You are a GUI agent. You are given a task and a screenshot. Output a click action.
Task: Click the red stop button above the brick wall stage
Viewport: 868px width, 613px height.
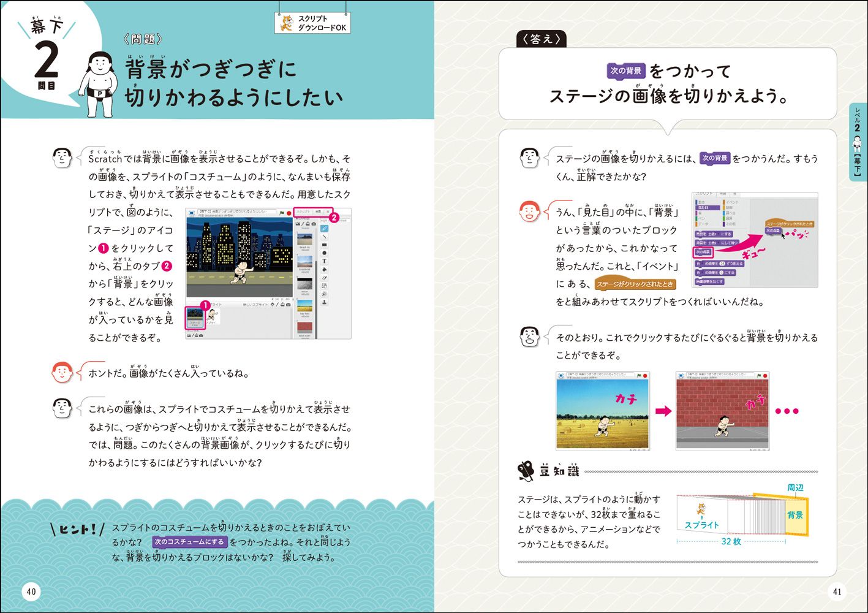[x=765, y=375]
